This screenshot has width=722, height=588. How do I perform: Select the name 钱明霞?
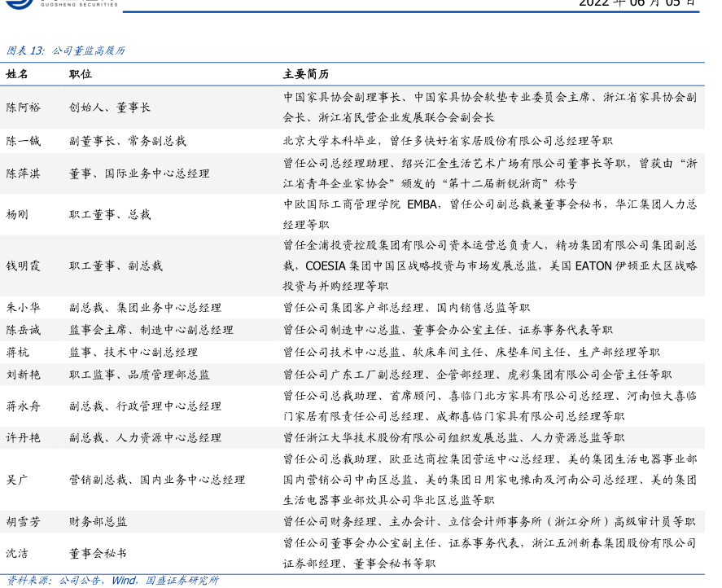point(23,265)
